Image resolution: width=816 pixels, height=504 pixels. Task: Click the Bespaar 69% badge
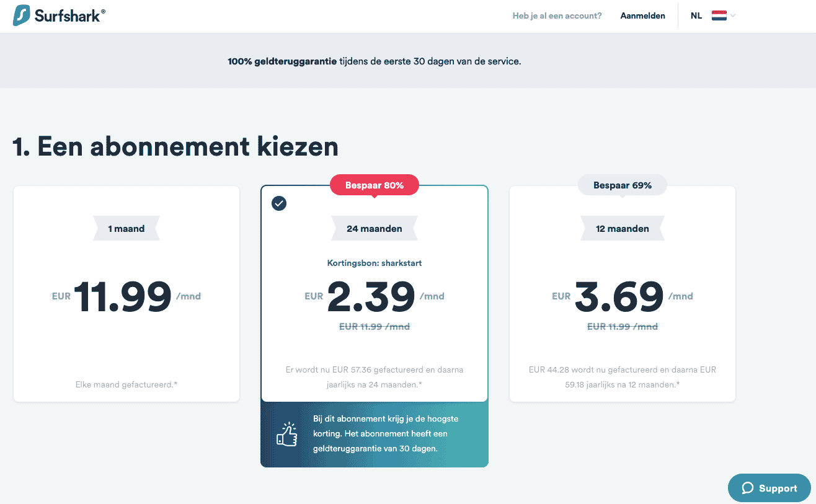(623, 185)
